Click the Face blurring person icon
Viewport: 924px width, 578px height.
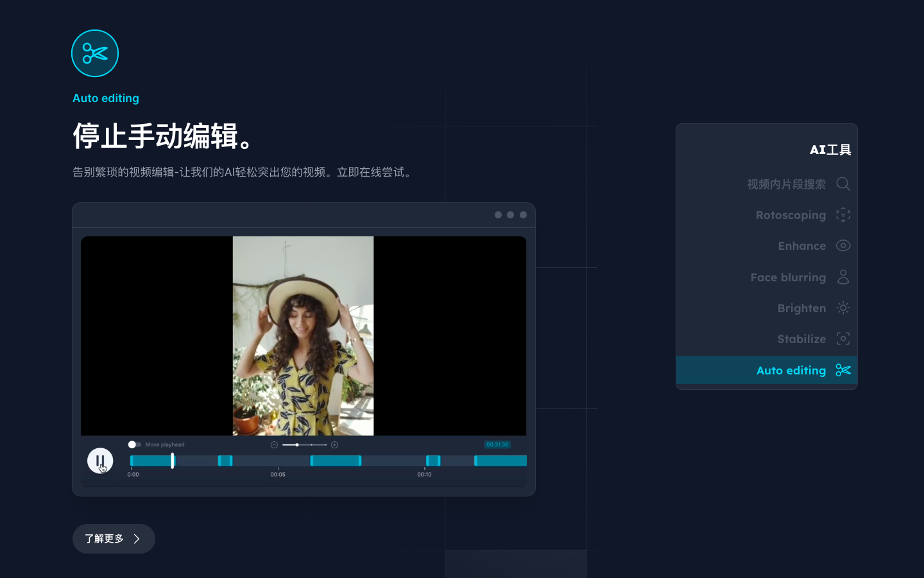click(843, 277)
